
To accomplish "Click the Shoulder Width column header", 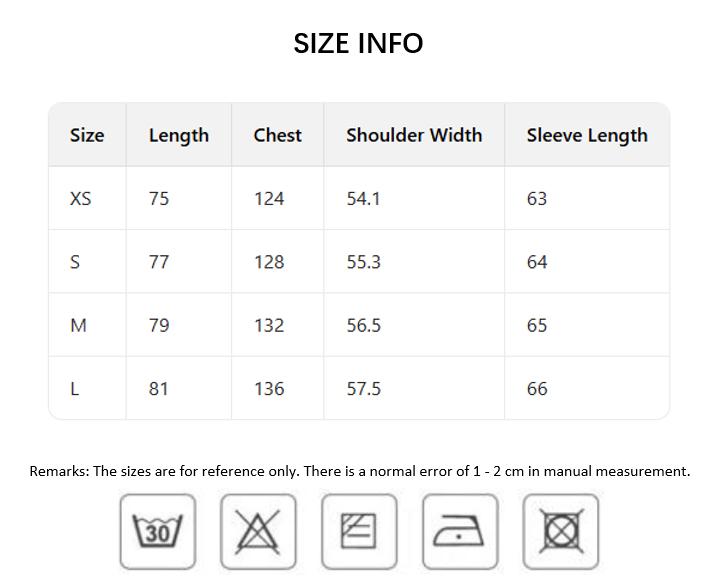I will pyautogui.click(x=414, y=135).
